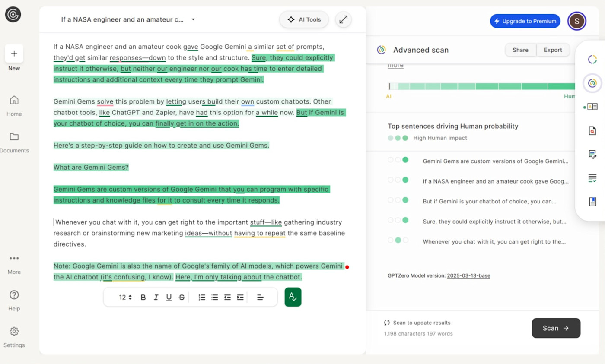
Task: Select the highlighted Advanced scan icon in the right rail
Action: (x=592, y=83)
